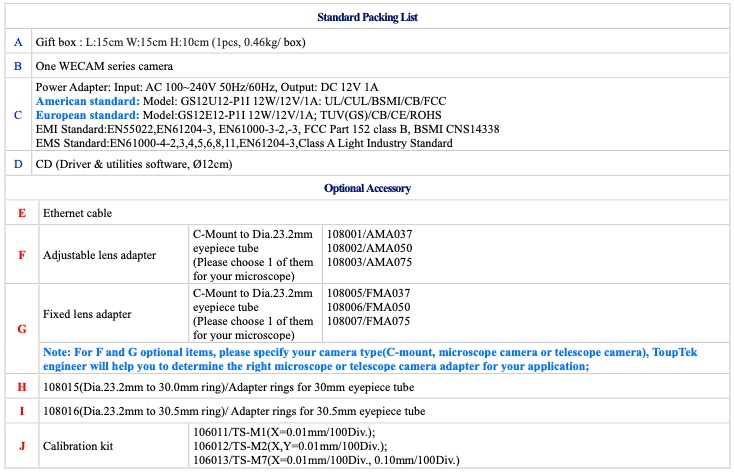Click '106013/TS-M7' calibration line

[326, 460]
